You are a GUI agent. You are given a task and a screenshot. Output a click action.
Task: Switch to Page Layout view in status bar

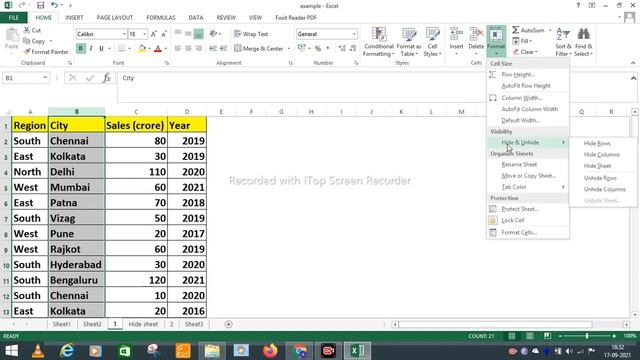(529, 336)
